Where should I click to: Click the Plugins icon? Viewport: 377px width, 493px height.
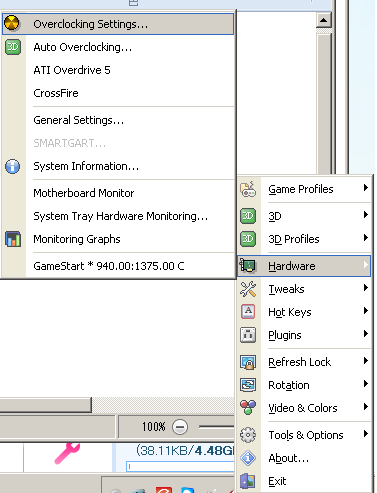coord(248,335)
